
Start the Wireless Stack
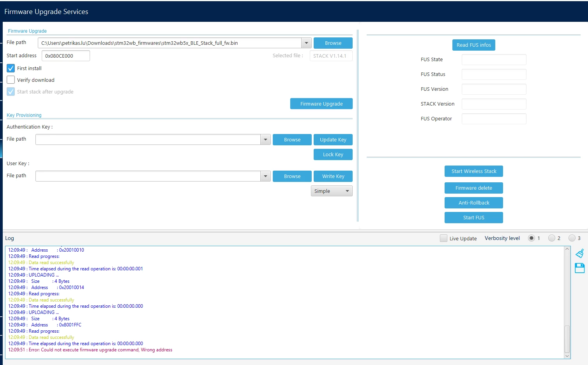click(x=473, y=171)
